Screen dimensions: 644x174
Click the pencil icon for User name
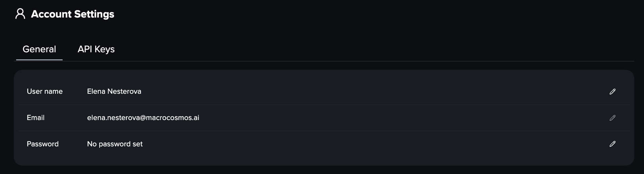(612, 91)
